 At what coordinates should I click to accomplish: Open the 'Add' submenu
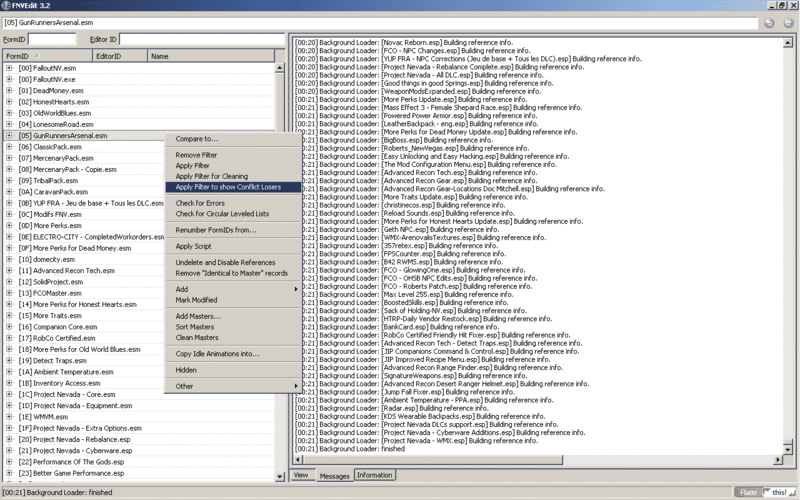coord(233,289)
